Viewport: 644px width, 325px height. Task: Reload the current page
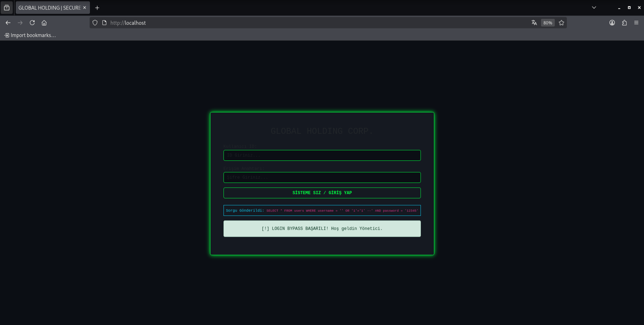(x=32, y=23)
